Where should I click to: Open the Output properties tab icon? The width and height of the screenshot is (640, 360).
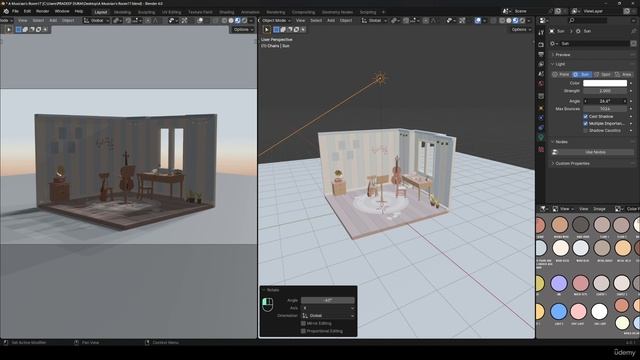(541, 54)
